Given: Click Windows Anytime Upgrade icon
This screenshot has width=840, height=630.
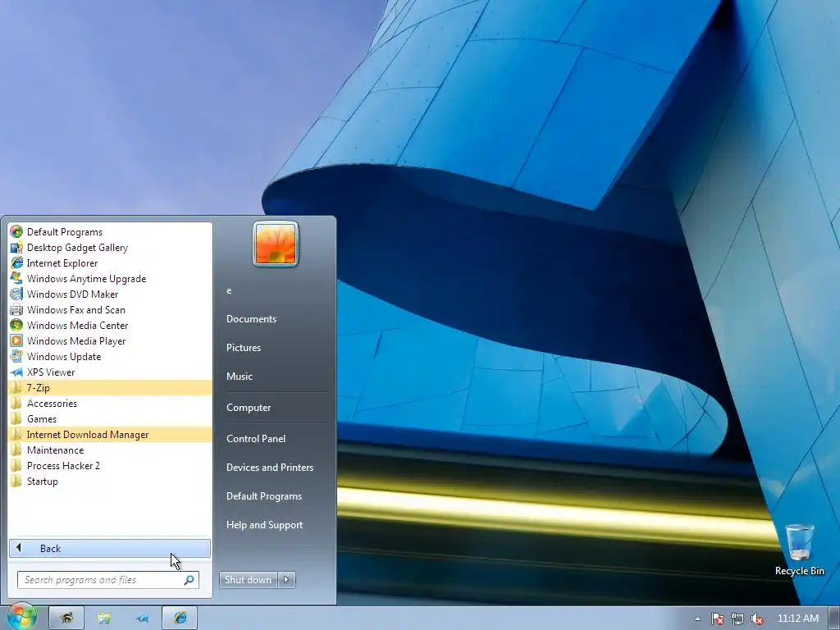Looking at the screenshot, I should (16, 279).
